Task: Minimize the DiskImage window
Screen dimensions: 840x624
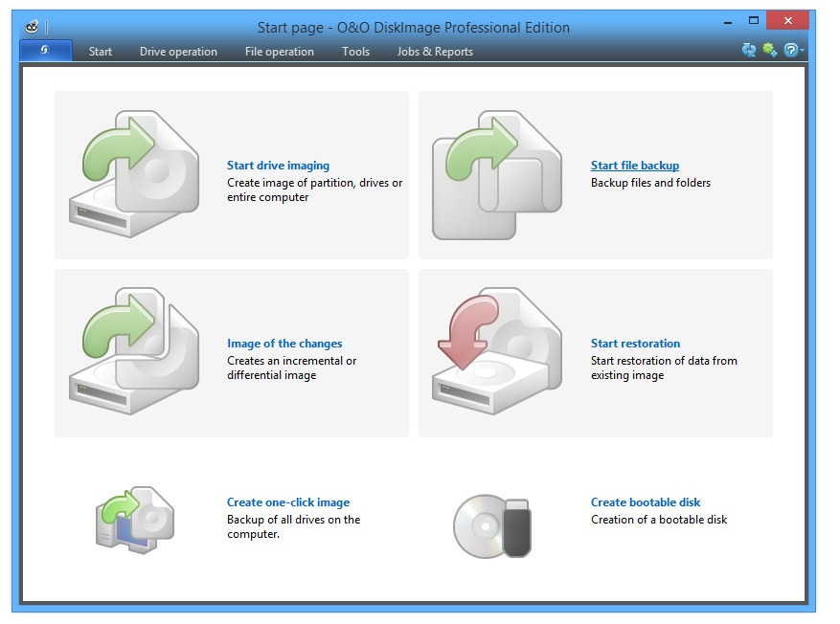Action: 728,22
